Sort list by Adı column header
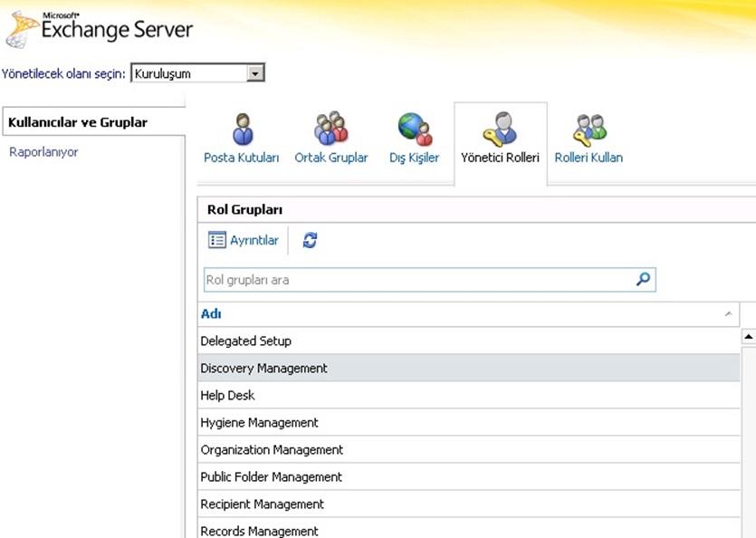756x538 pixels. [211, 314]
